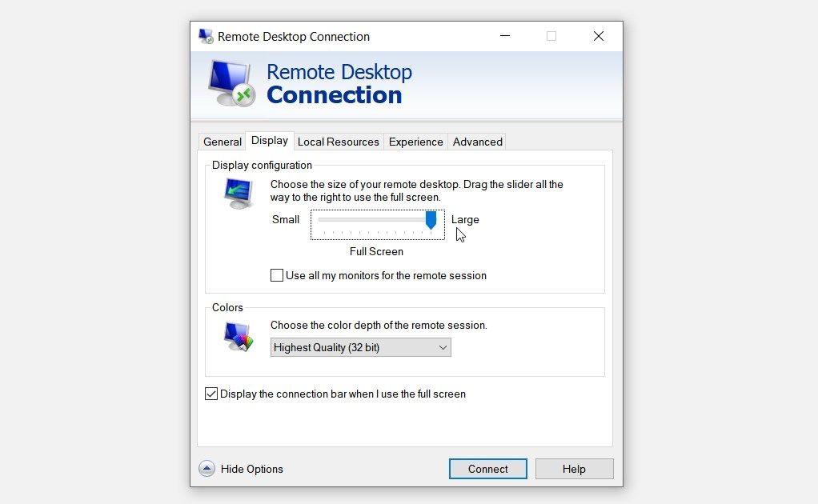Switch to the General tab

point(223,142)
